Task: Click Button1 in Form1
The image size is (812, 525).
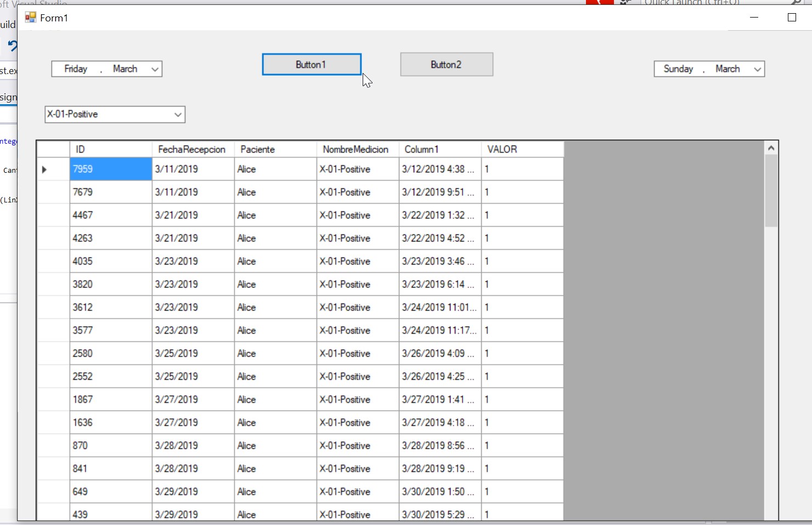Action: 312,64
